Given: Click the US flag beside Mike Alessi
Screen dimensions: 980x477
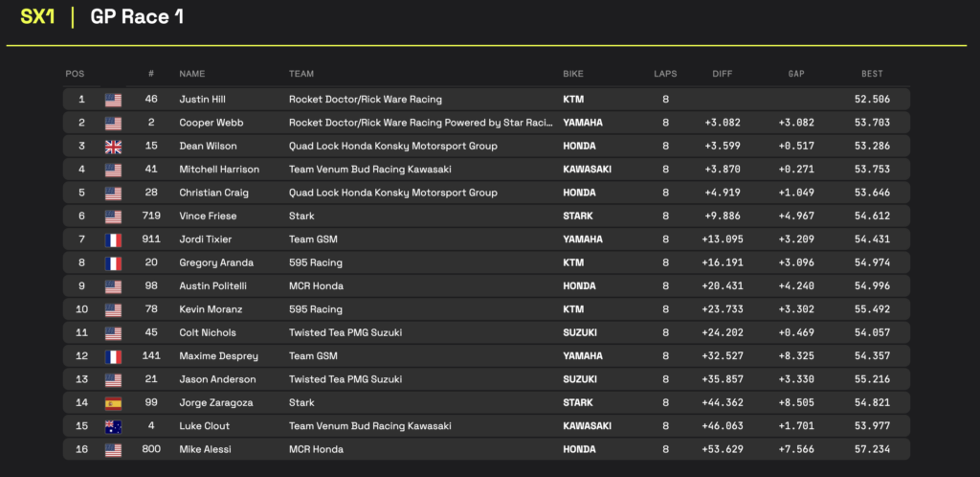Looking at the screenshot, I should (113, 449).
